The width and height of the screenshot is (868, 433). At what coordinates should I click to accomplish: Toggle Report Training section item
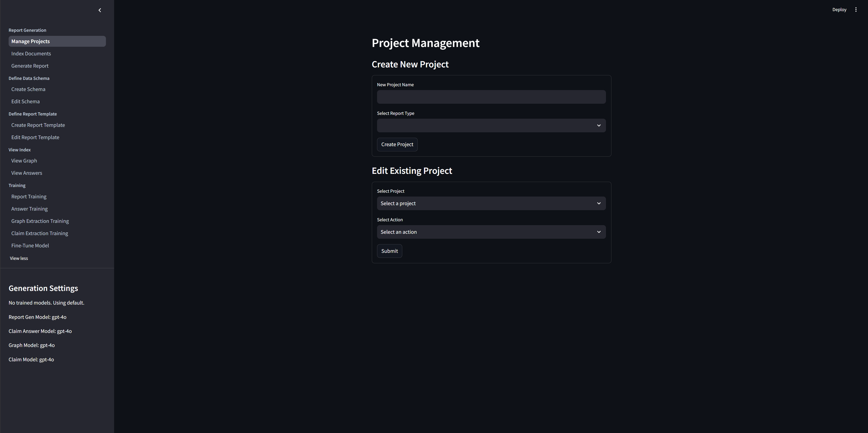pyautogui.click(x=28, y=197)
